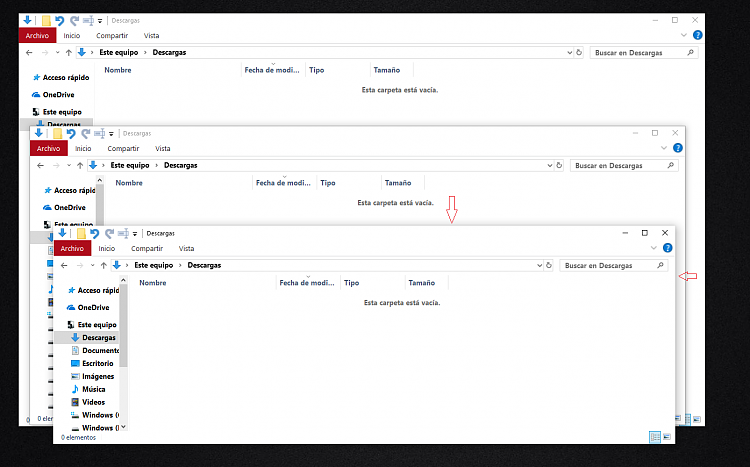
Task: Go back using the back window's left arrow
Action: click(29, 53)
